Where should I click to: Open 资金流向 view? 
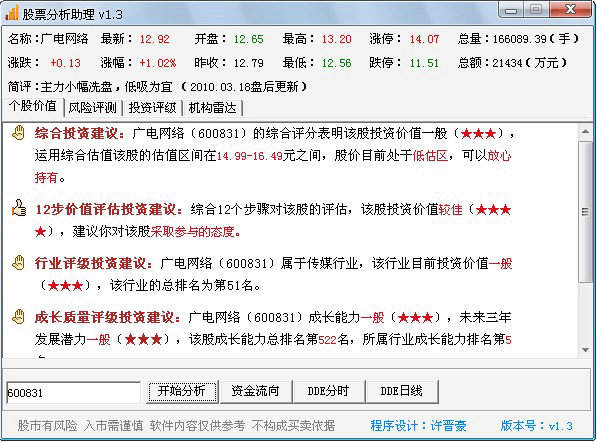click(255, 391)
